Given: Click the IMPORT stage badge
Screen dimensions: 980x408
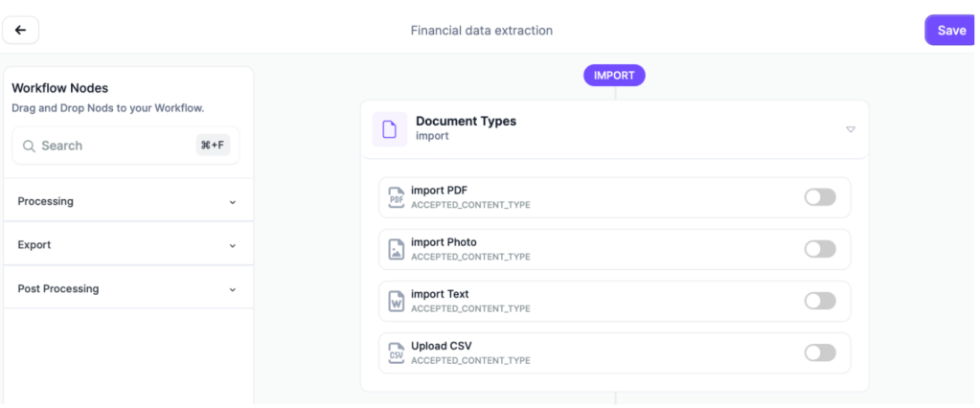Looking at the screenshot, I should (614, 76).
